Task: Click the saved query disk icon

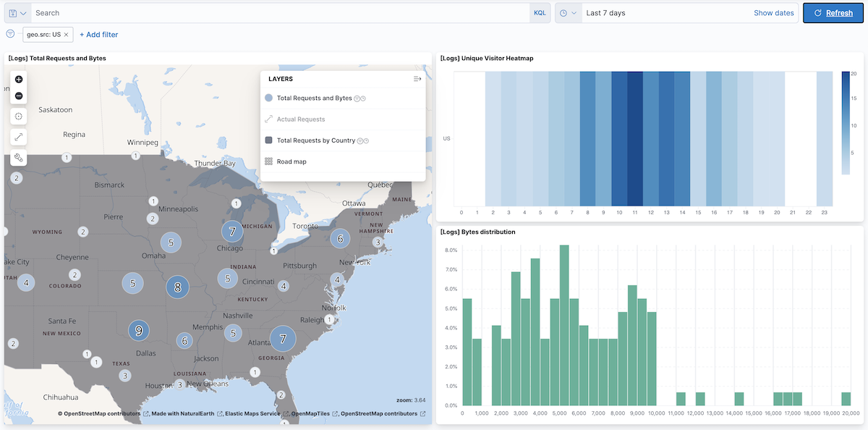Action: coord(13,12)
